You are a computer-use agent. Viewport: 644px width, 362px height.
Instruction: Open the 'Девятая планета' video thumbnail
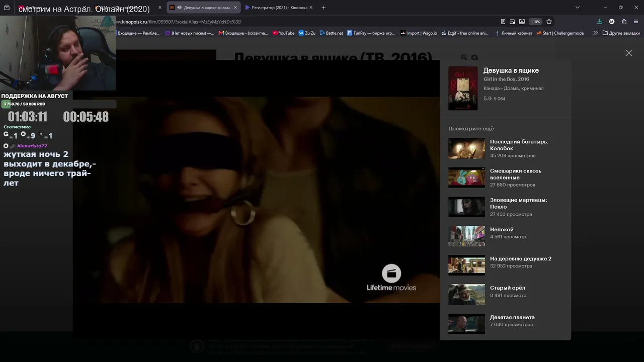(466, 324)
